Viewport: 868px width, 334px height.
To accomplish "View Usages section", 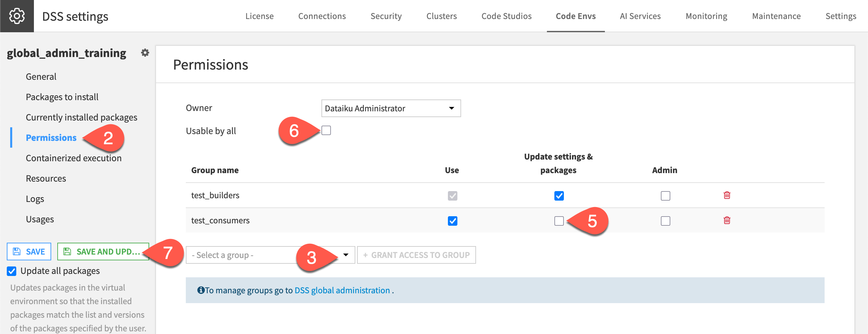I will pyautogui.click(x=40, y=219).
